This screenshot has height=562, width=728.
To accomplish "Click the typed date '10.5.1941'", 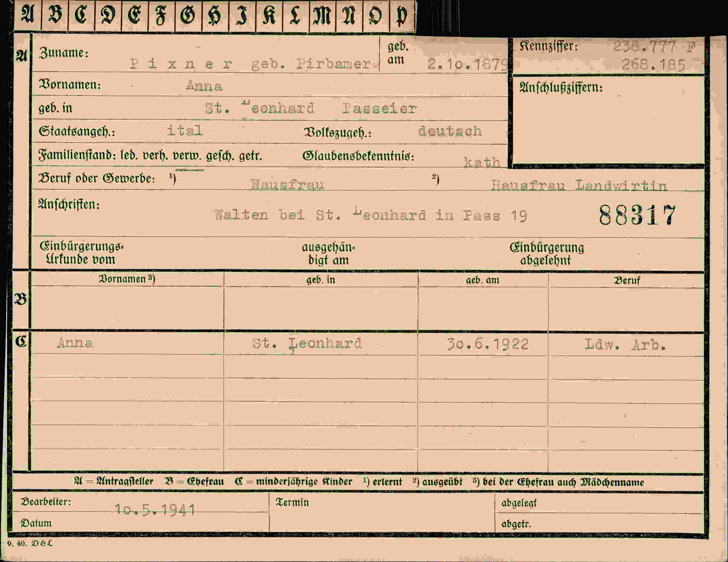I will click(155, 510).
